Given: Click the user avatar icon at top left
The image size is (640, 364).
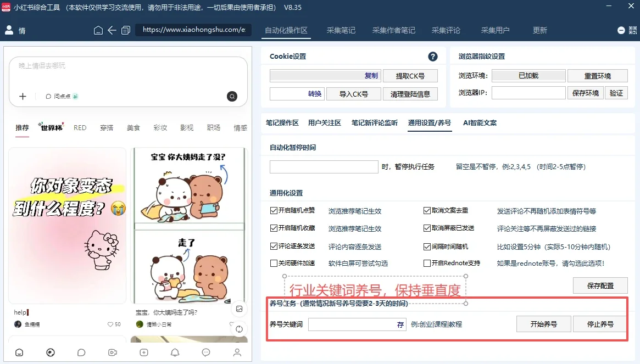Looking at the screenshot, I should (9, 30).
